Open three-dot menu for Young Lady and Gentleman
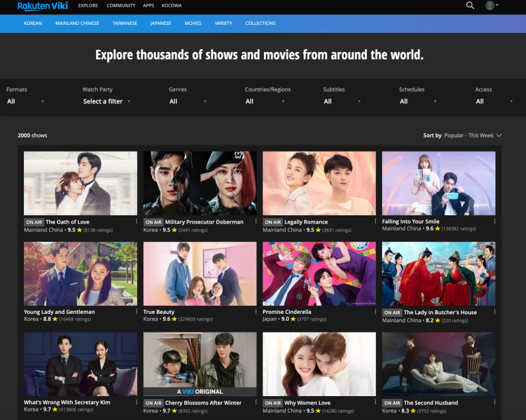Viewport: 526px width, 420px height. (x=137, y=311)
